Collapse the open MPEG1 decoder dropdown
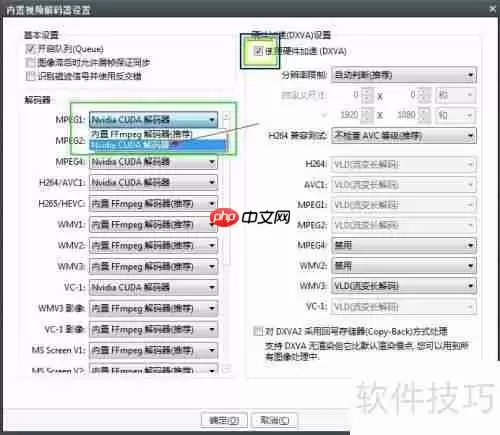This screenshot has width=500, height=435. click(x=154, y=119)
